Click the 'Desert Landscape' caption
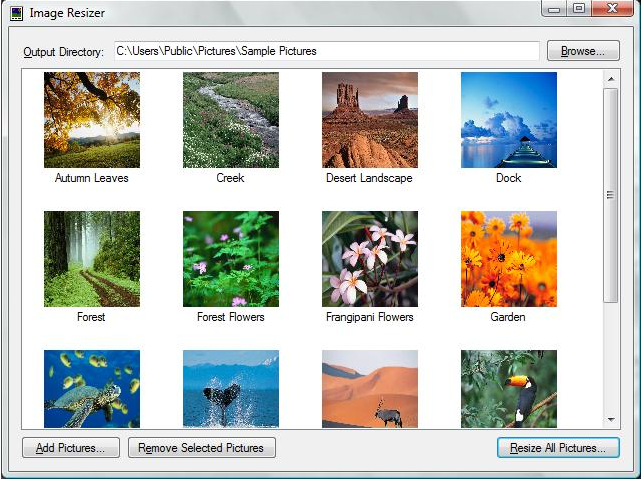The image size is (641, 479). pyautogui.click(x=369, y=178)
